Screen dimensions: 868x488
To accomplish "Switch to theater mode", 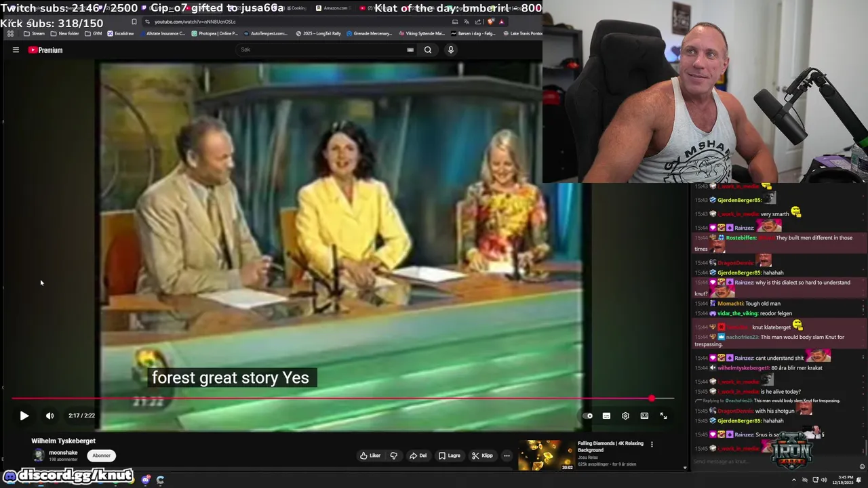I will point(644,415).
